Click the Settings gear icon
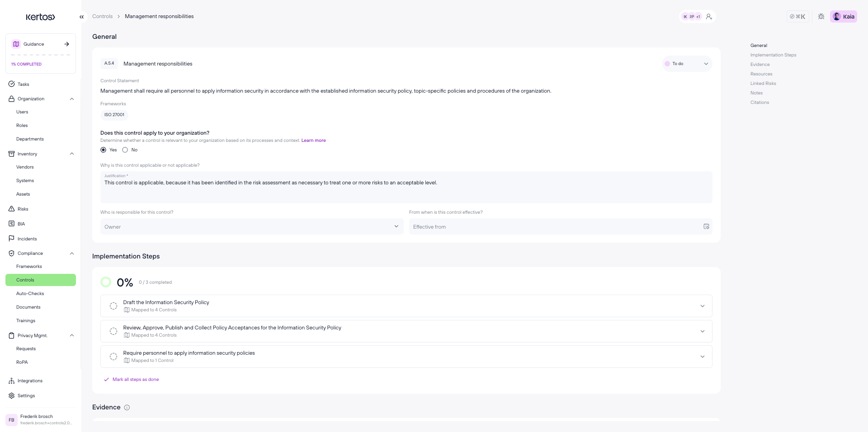The width and height of the screenshot is (868, 432). (12, 396)
